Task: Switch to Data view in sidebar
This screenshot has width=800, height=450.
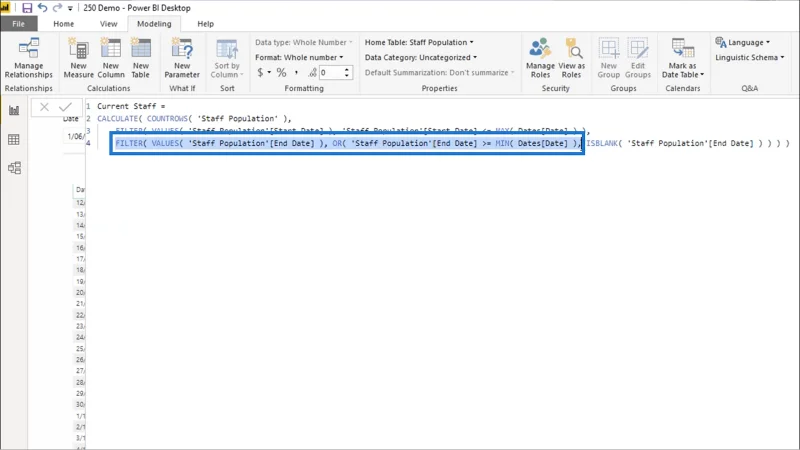Action: click(x=14, y=139)
